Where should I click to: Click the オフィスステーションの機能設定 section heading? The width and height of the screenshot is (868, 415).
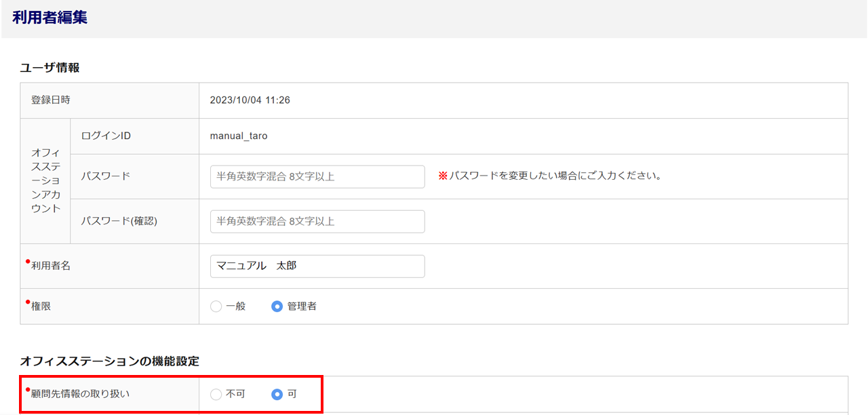(109, 361)
